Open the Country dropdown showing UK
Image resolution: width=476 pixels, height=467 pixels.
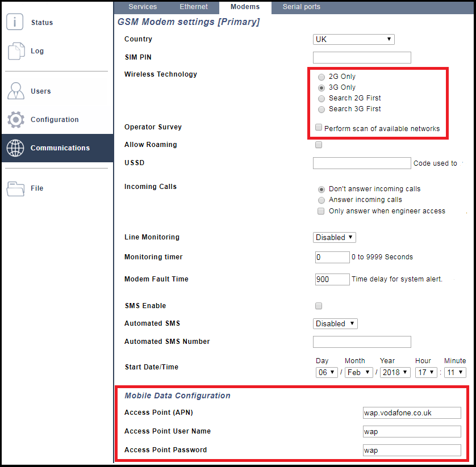point(353,39)
